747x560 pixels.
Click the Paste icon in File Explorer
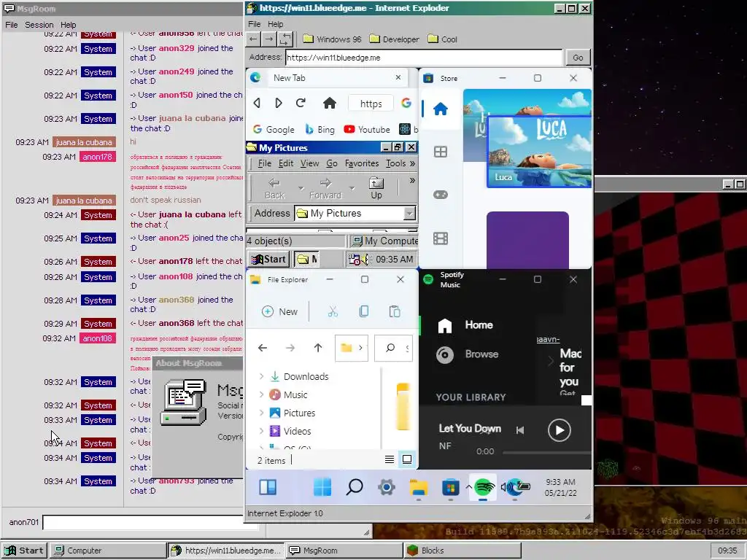[x=395, y=311]
